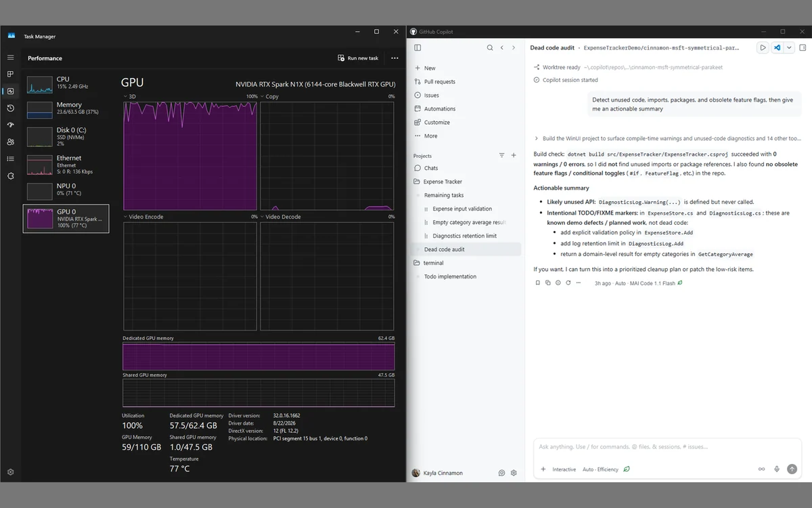This screenshot has width=812, height=508.
Task: Click the Ask anything chat input
Action: (x=667, y=447)
